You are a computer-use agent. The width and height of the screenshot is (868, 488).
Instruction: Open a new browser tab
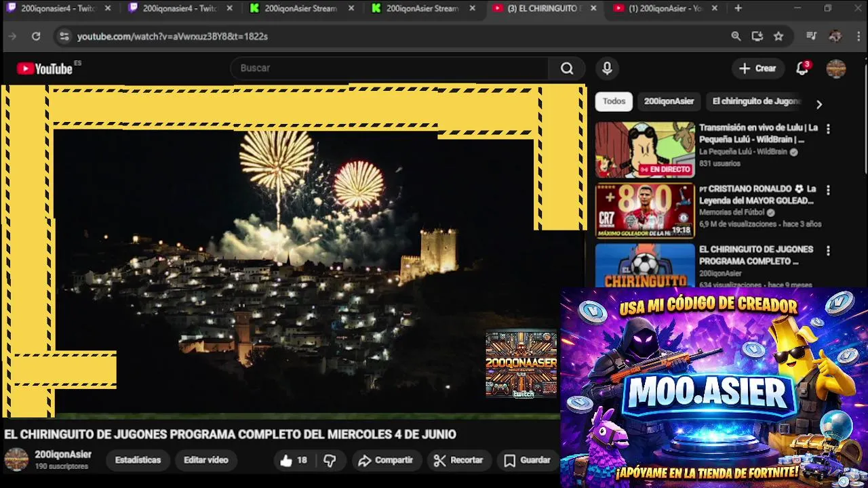(x=738, y=9)
